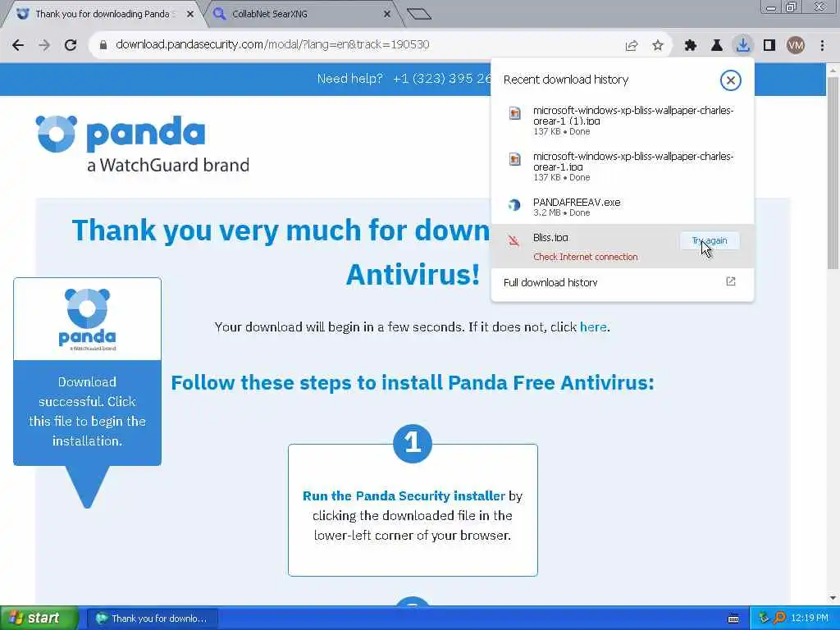840x630 pixels.
Task: Click file icon of second orear-1.jpg entry
Action: [515, 160]
